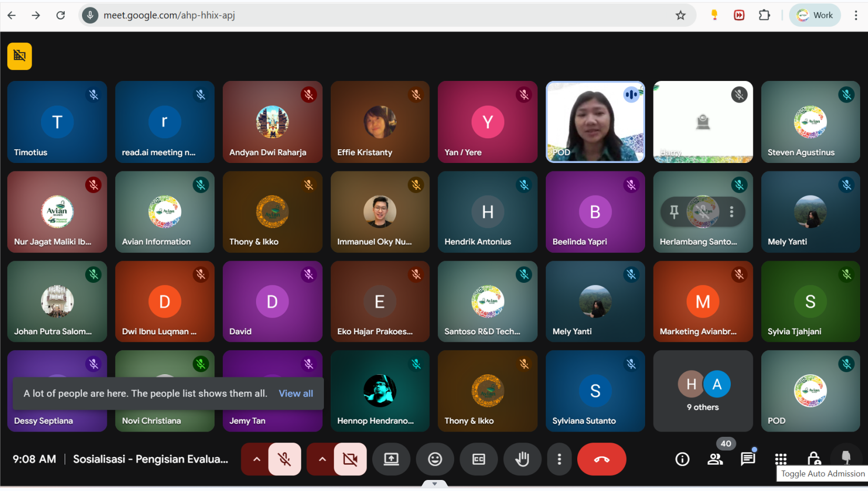868x491 pixels.
Task: Open host controls lock icon
Action: [813, 459]
